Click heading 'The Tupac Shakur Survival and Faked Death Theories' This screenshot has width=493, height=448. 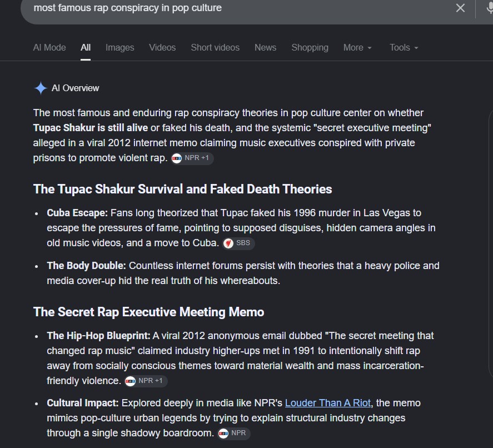[183, 189]
